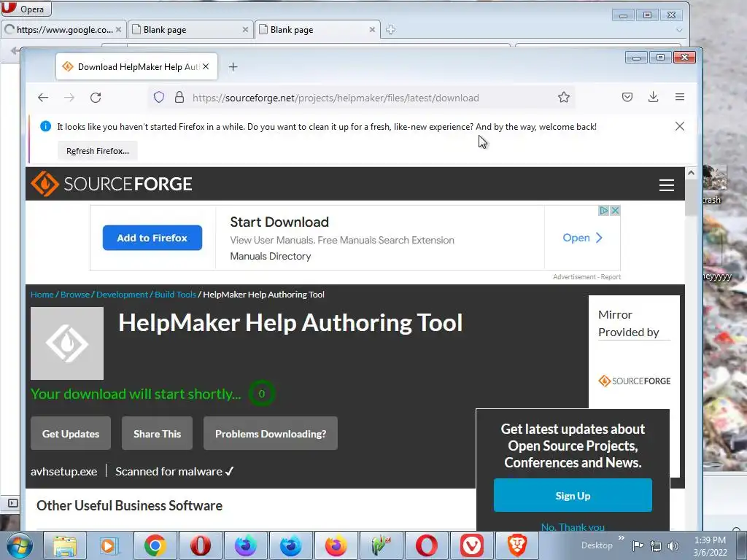The image size is (747, 560).
Task: Expand Desktop toolbar chevron in taskbar
Action: click(x=622, y=538)
